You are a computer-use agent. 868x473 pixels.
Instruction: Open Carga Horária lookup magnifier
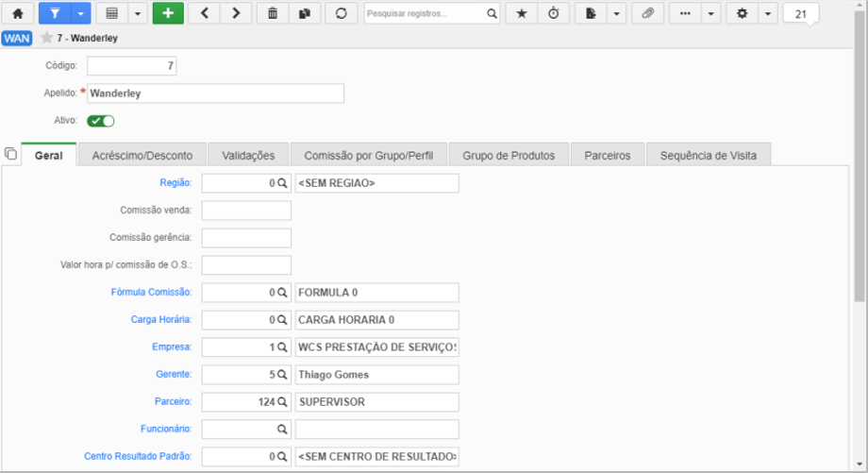(x=282, y=320)
